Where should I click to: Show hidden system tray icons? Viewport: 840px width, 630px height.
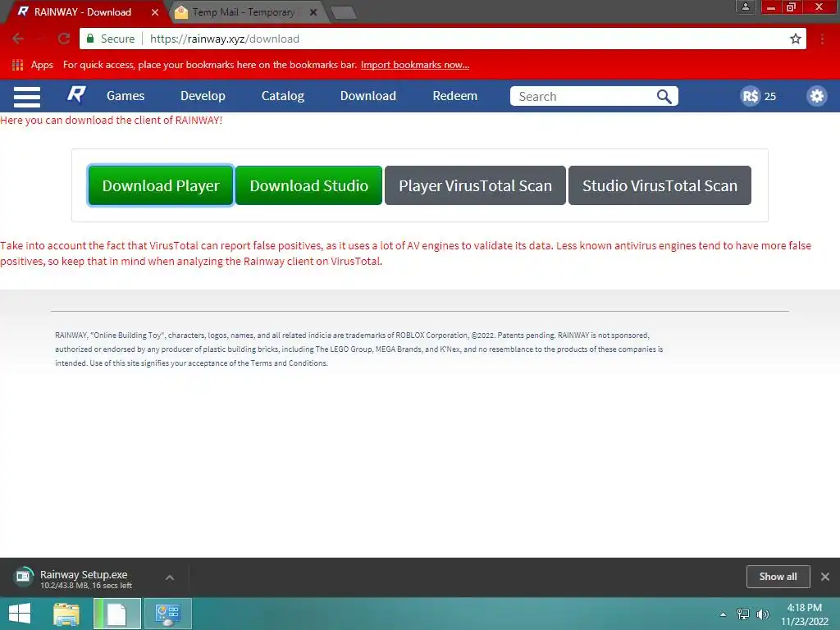click(724, 614)
